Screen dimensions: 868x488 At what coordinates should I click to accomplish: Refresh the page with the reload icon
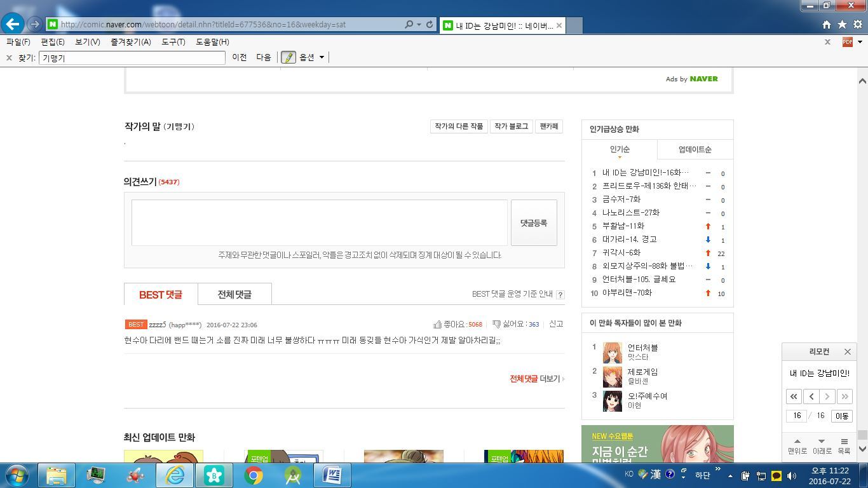coord(430,25)
